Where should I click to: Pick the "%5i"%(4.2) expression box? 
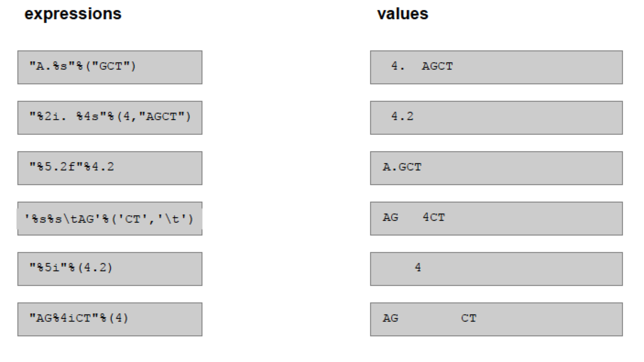pyautogui.click(x=109, y=269)
